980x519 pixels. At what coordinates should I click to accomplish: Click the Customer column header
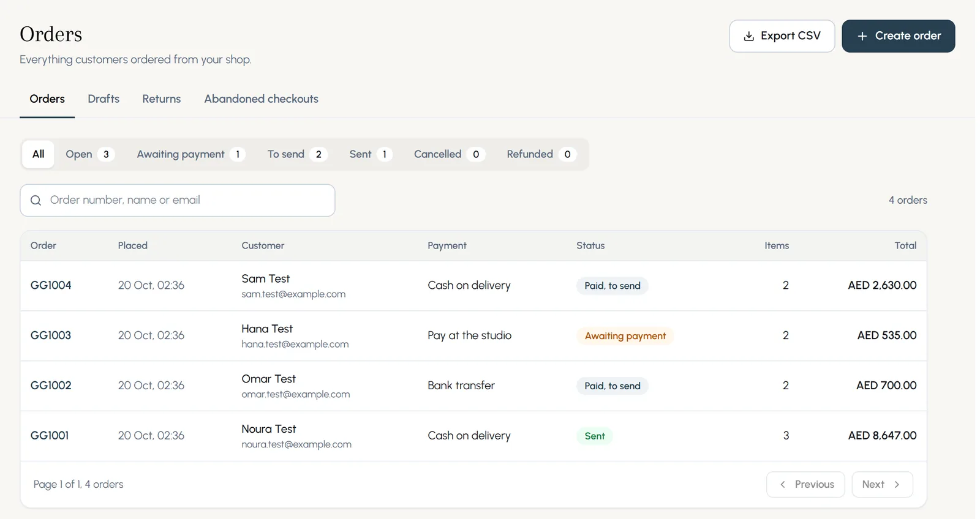point(263,245)
